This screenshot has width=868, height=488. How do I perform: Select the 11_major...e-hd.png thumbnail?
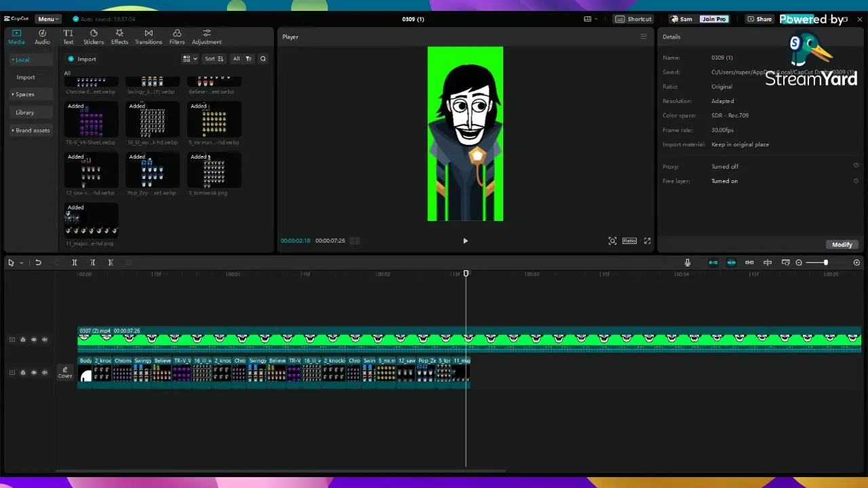pyautogui.click(x=91, y=222)
